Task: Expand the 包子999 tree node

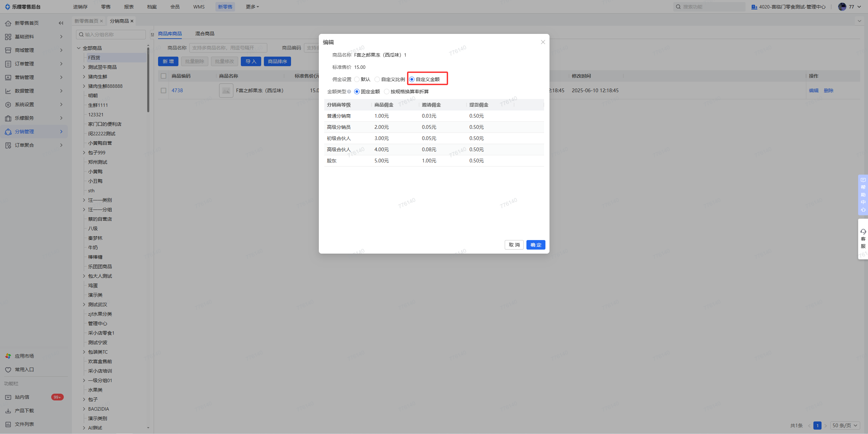Action: 84,153
